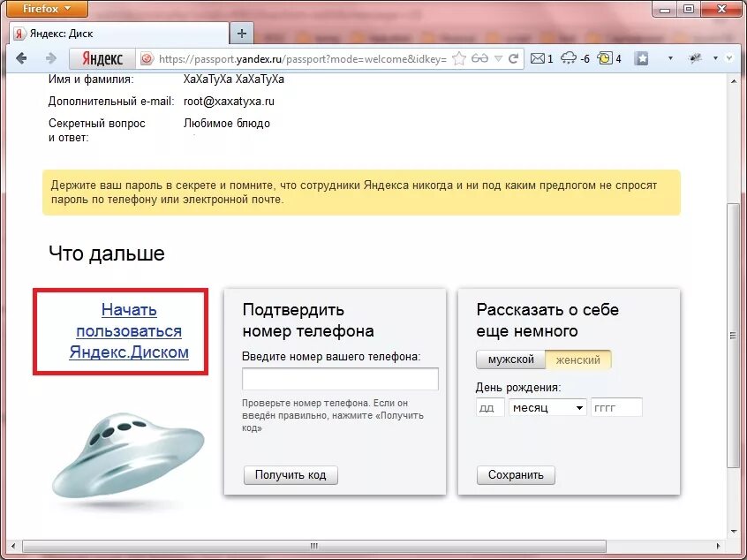Open the Firefox menu button
This screenshot has height=560, width=747.
coord(47,9)
